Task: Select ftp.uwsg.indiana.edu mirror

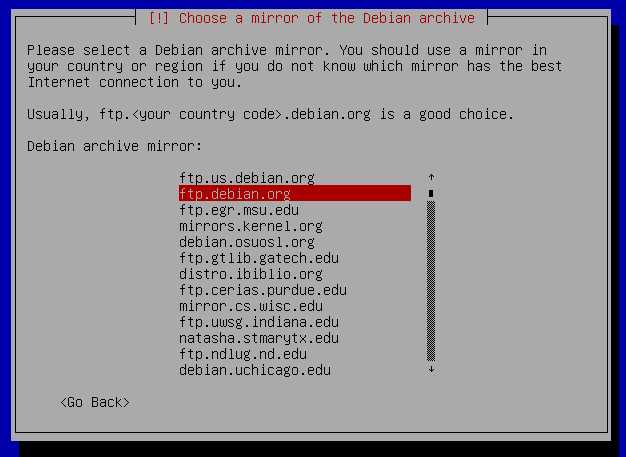Action: pos(259,322)
